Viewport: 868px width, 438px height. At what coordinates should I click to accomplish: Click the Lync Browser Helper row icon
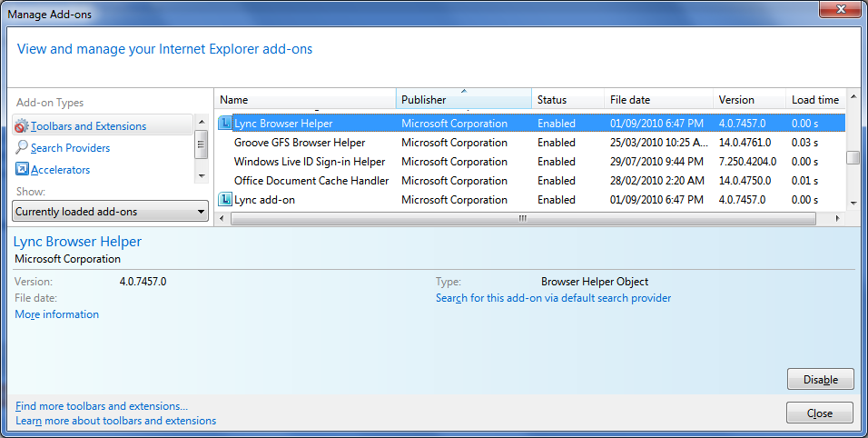click(x=224, y=123)
